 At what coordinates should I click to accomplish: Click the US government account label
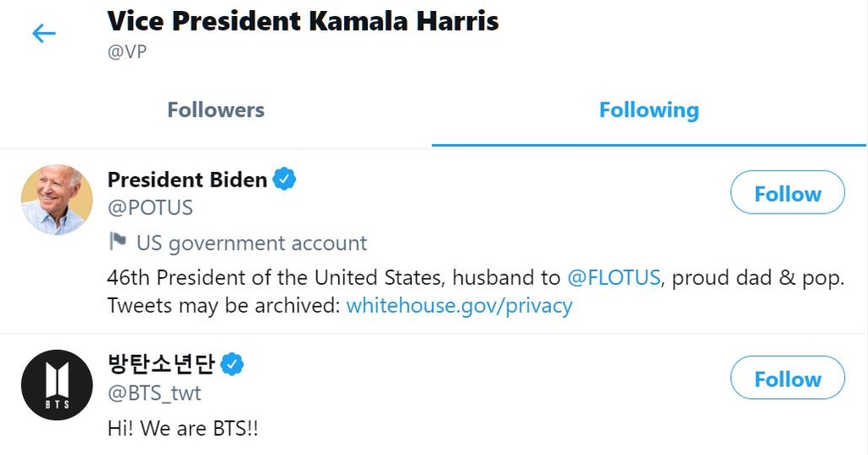point(251,243)
